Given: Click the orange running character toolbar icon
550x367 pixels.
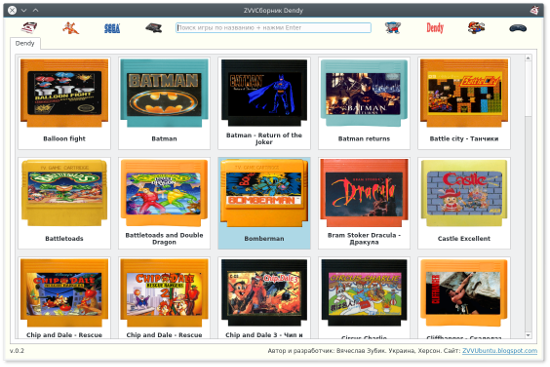Looking at the screenshot, I should click(71, 28).
